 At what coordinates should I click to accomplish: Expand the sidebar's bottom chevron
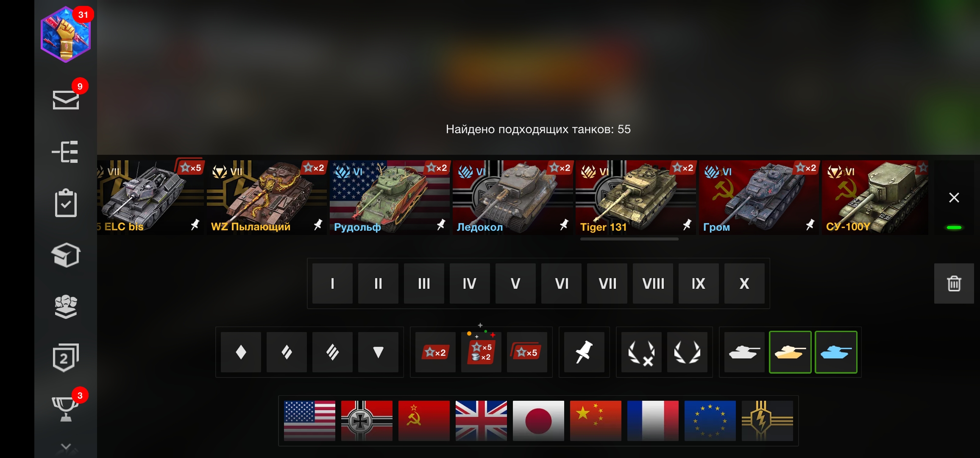pyautogui.click(x=66, y=447)
